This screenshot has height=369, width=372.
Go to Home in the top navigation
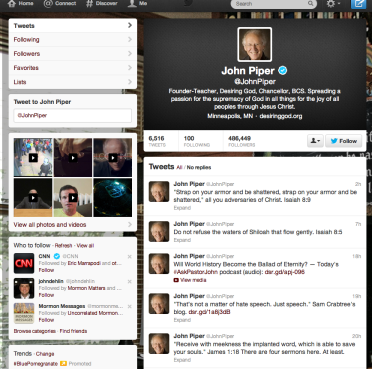(x=20, y=3)
